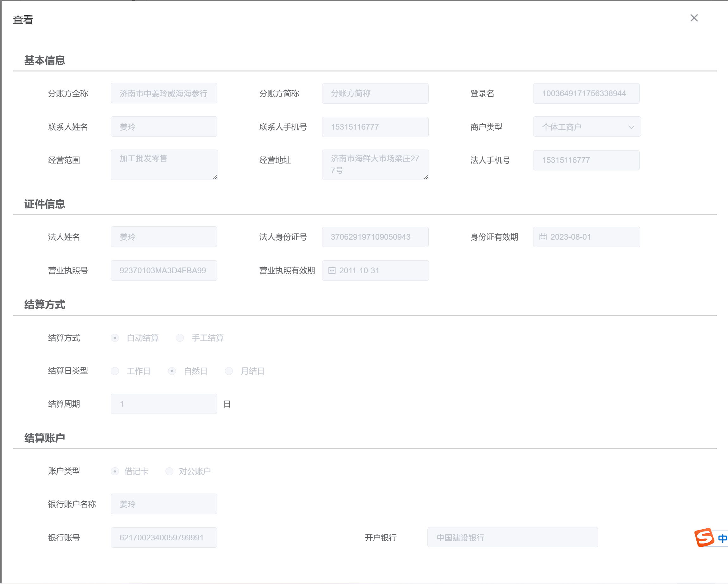Click the 结算周期 input field
Screen dimensions: 728x584
click(164, 404)
